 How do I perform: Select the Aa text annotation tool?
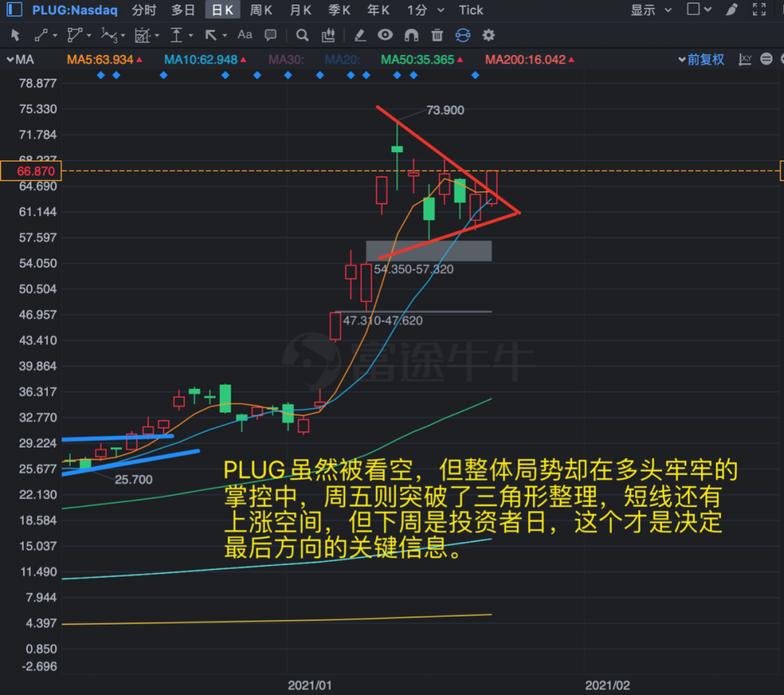click(x=245, y=35)
